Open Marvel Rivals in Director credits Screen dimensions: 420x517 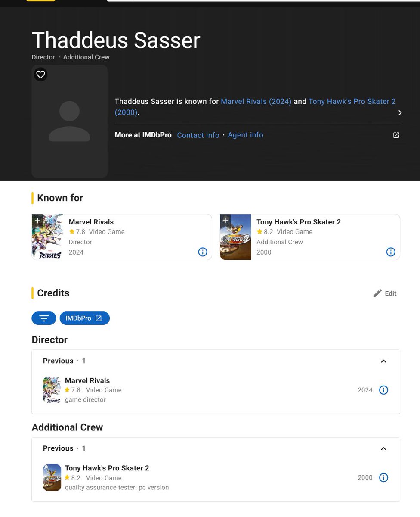point(87,380)
